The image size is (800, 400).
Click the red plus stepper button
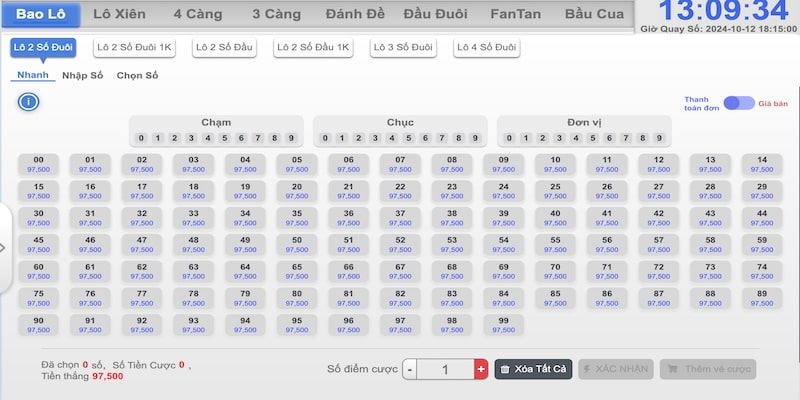coord(481,369)
